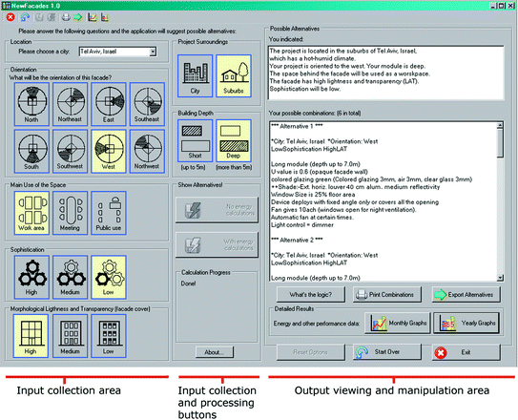Choose Medium sophistication
Image resolution: width=518 pixels, height=420 pixels.
pyautogui.click(x=70, y=277)
